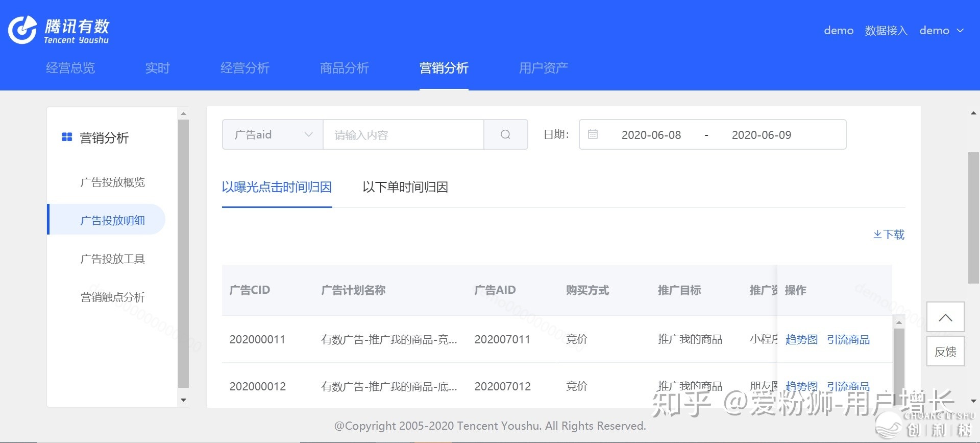Select 以曝光点击时间归因 tab
The image size is (980, 443).
coord(277,187)
